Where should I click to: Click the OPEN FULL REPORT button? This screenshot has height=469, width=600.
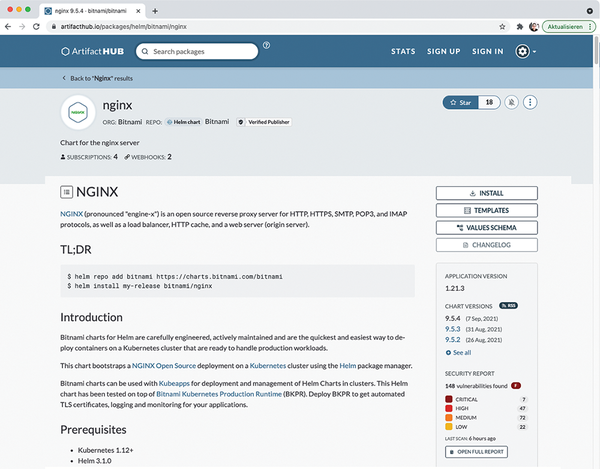pyautogui.click(x=476, y=452)
